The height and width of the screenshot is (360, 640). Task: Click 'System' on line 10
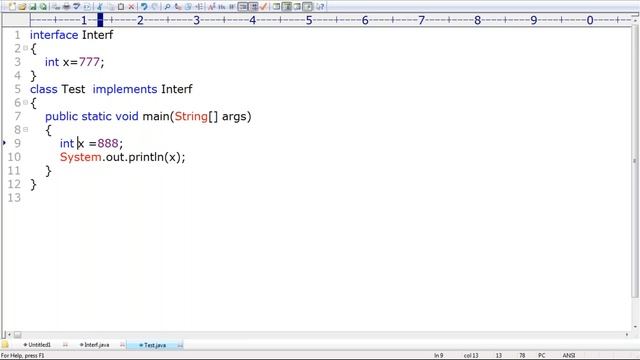point(81,157)
